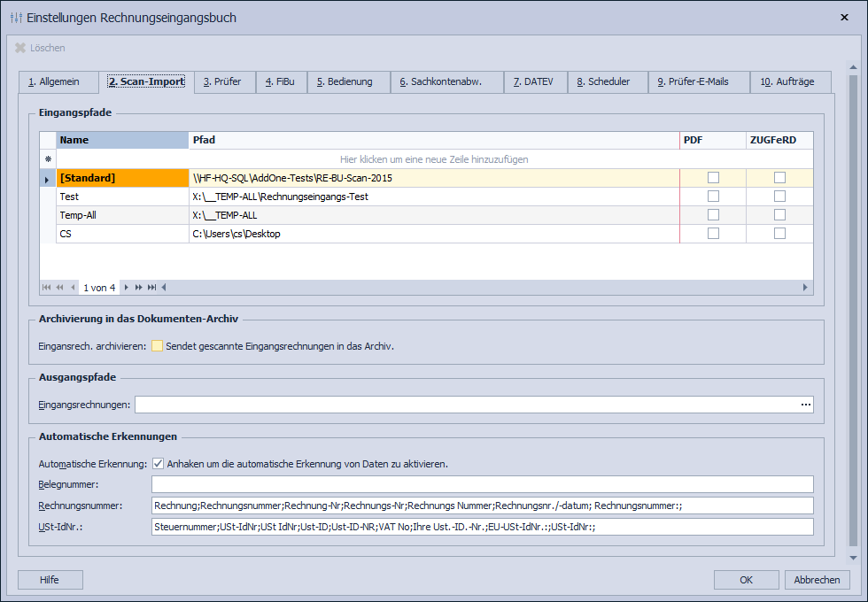The width and height of the screenshot is (868, 602).
Task: Uncheck Automatische Erkennung checkbox
Action: pyautogui.click(x=158, y=463)
